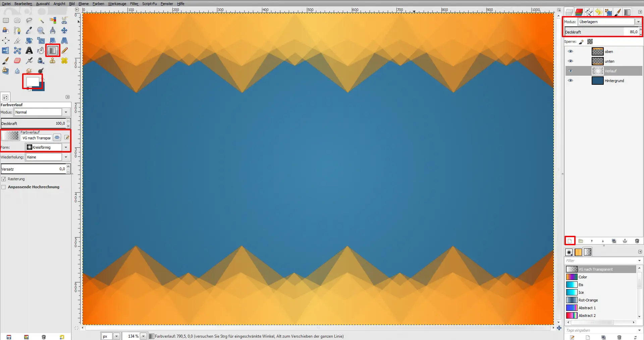644x340 pixels.
Task: Select the Blend gradient tool in toolbox
Action: (52, 51)
